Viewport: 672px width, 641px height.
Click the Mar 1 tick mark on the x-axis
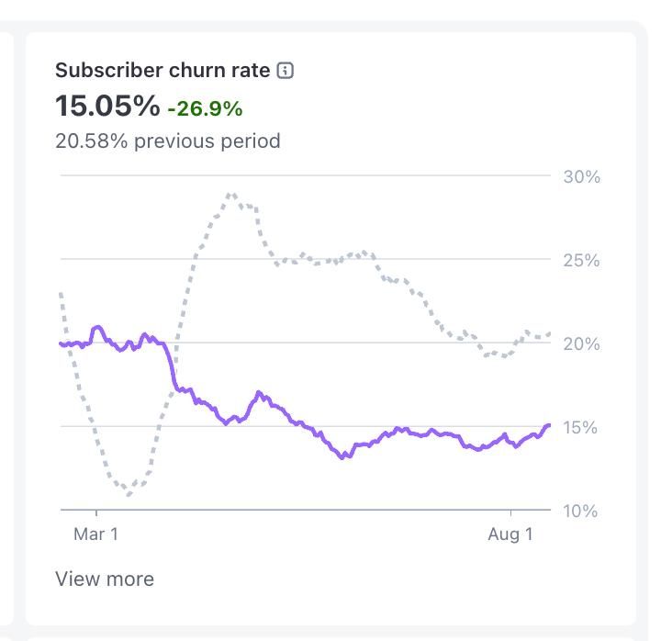96,512
